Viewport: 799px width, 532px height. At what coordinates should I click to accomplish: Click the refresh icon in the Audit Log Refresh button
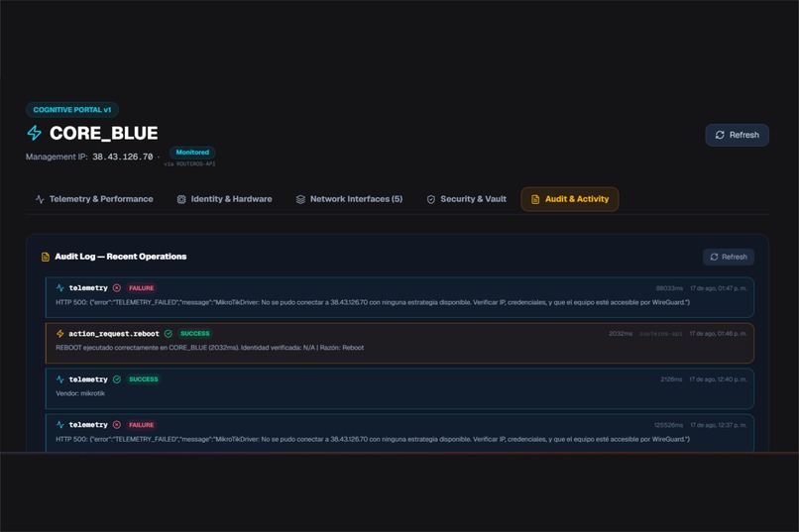point(715,257)
